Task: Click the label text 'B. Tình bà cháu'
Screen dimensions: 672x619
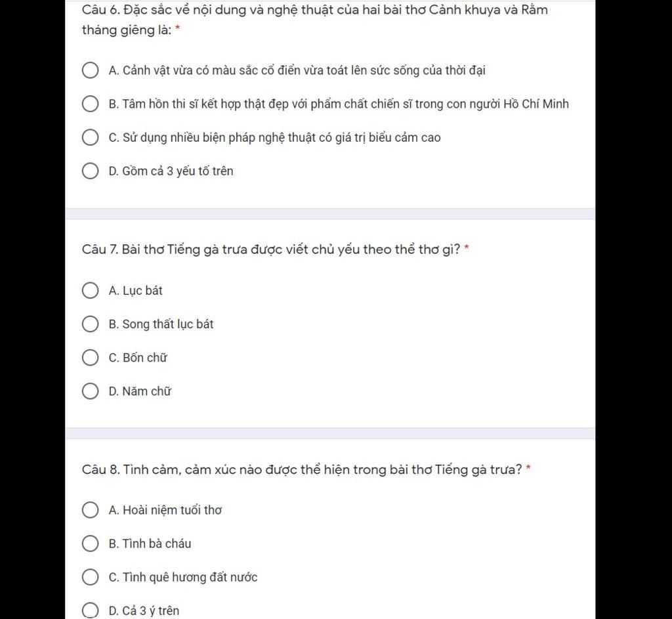Action: [150, 544]
